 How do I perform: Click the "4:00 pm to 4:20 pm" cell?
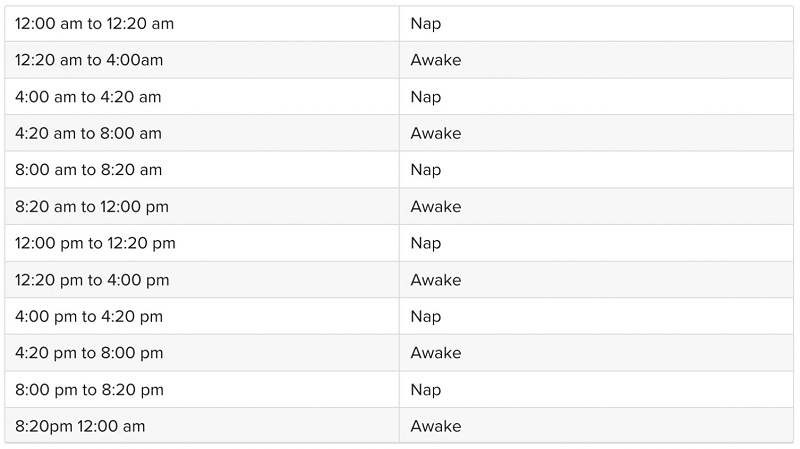[89, 317]
